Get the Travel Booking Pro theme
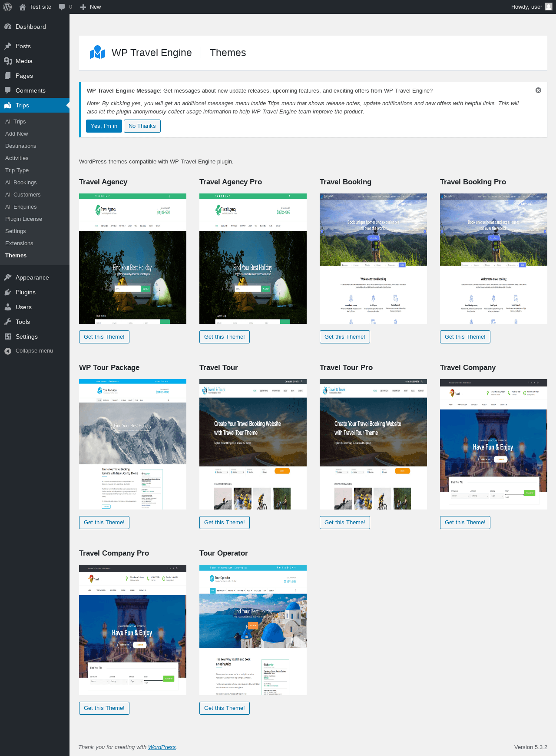The image size is (556, 756). 465,337
